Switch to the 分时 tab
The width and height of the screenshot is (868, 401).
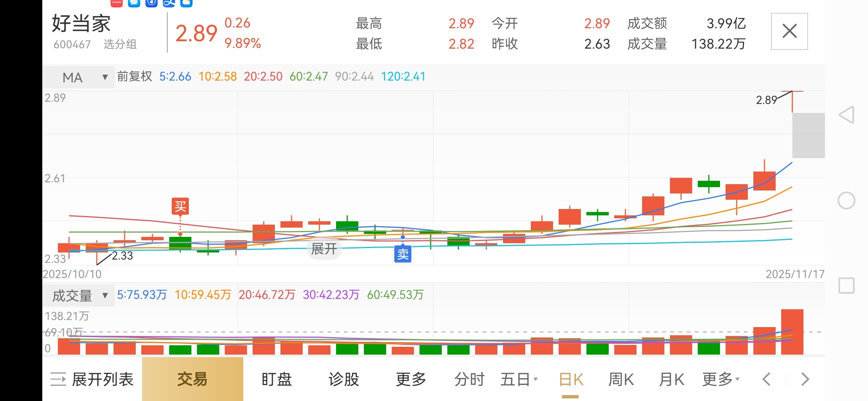tap(470, 379)
